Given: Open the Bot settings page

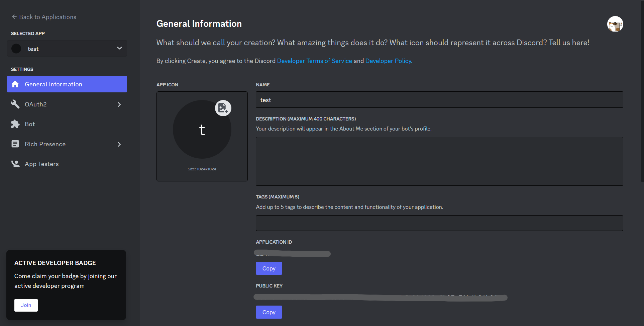Looking at the screenshot, I should point(67,124).
